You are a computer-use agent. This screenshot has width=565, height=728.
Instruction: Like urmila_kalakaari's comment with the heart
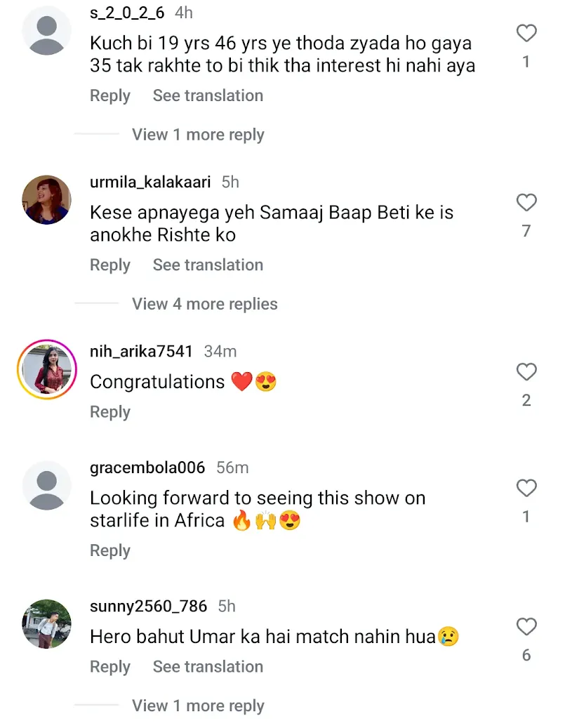point(526,203)
